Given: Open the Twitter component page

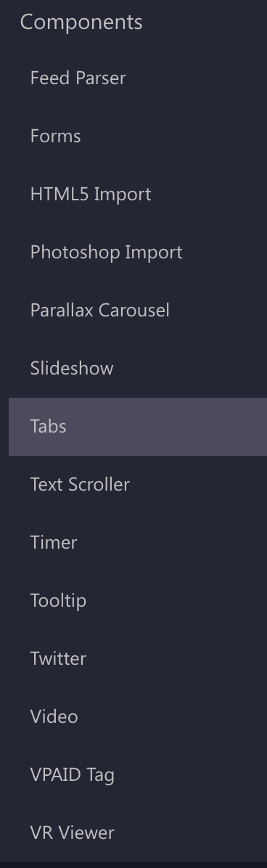Looking at the screenshot, I should click(137, 659).
